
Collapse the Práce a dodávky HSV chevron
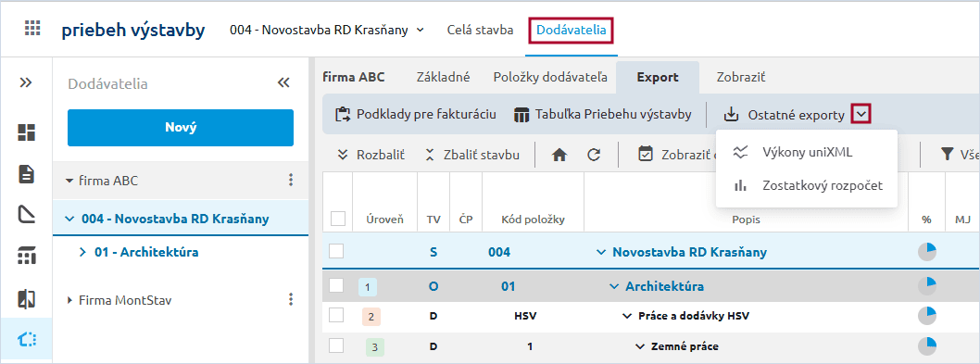point(627,317)
